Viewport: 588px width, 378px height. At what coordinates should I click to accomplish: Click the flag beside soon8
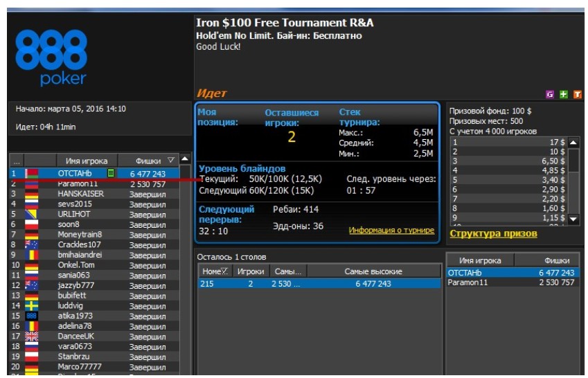point(31,224)
